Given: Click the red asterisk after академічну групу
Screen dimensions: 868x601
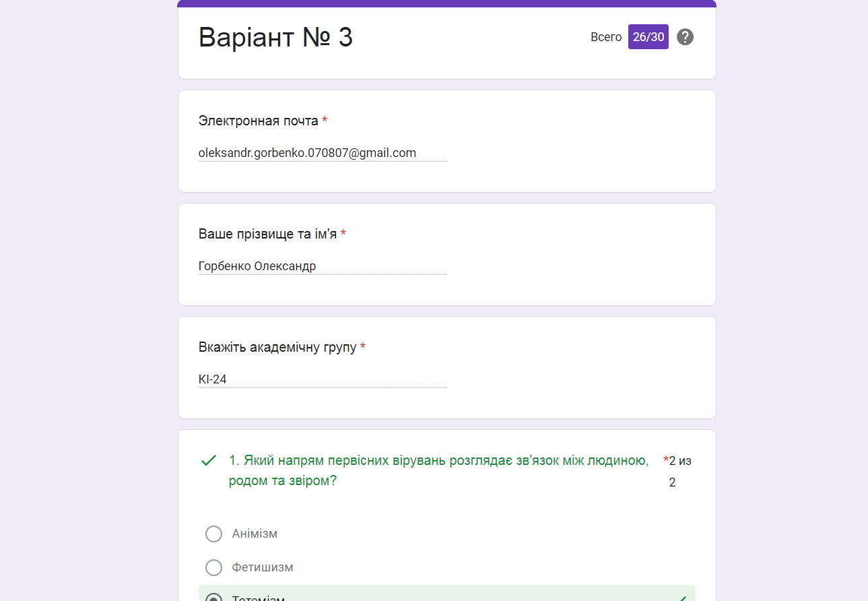Looking at the screenshot, I should (x=363, y=347).
